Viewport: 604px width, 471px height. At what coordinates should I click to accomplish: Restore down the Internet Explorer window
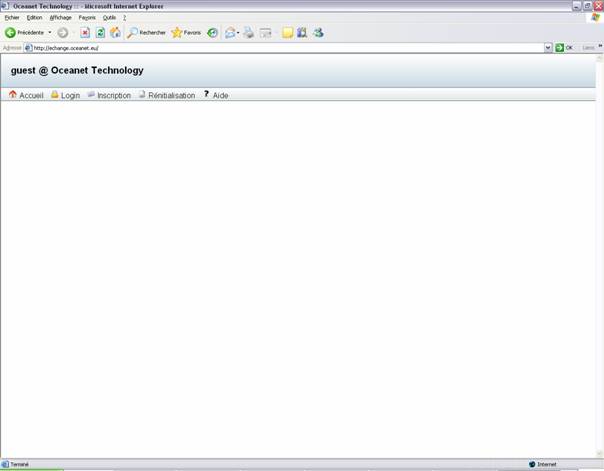click(587, 6)
